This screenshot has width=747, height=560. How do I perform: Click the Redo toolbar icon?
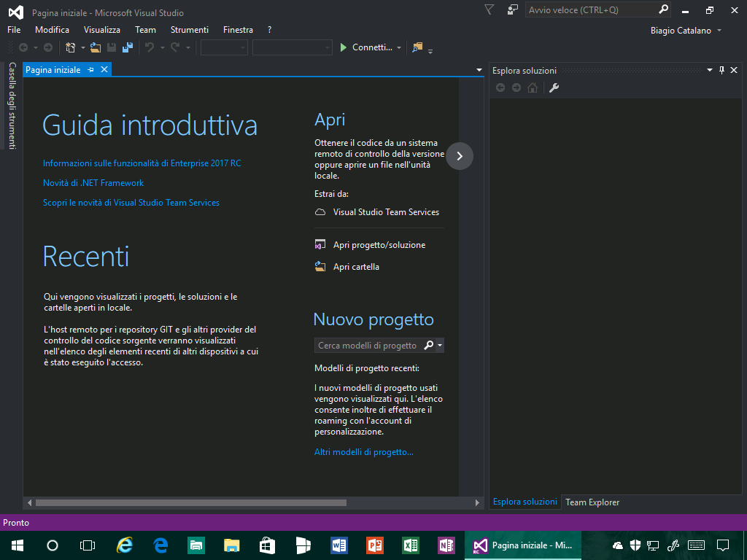point(175,47)
